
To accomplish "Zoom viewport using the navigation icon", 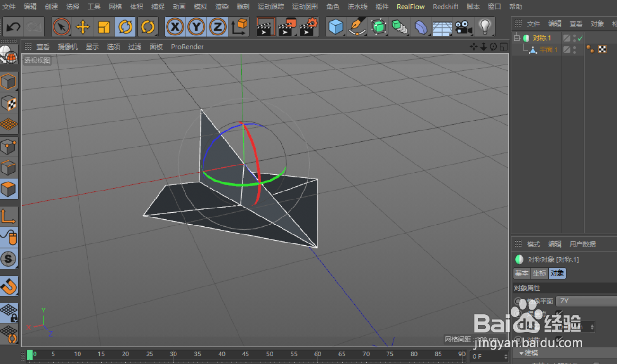I will (484, 46).
